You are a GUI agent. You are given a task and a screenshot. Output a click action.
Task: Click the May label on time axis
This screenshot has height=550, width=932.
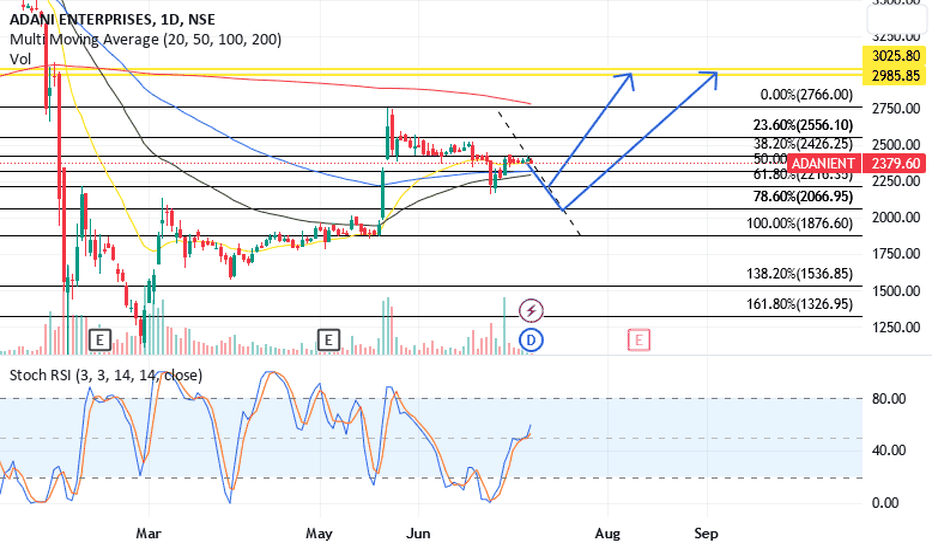click(x=319, y=533)
